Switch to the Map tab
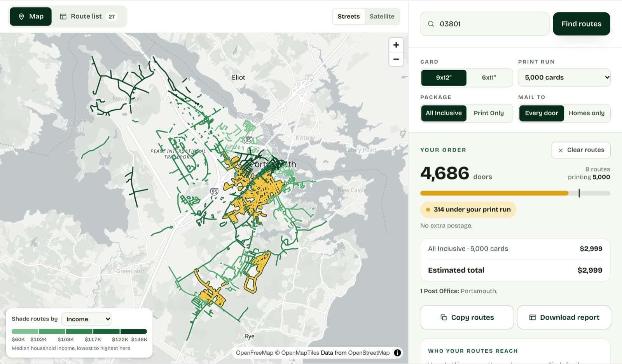This screenshot has height=364, width=622. (31, 16)
